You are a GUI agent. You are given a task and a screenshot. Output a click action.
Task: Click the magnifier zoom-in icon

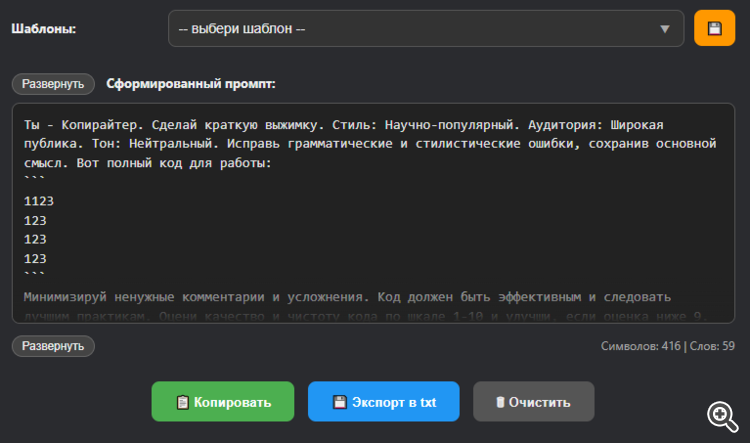coord(722,415)
